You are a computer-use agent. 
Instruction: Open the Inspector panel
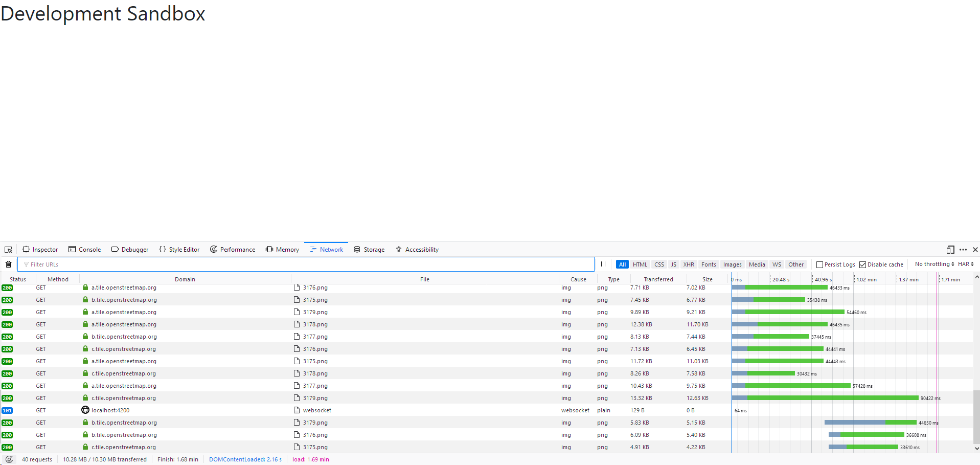[40, 250]
